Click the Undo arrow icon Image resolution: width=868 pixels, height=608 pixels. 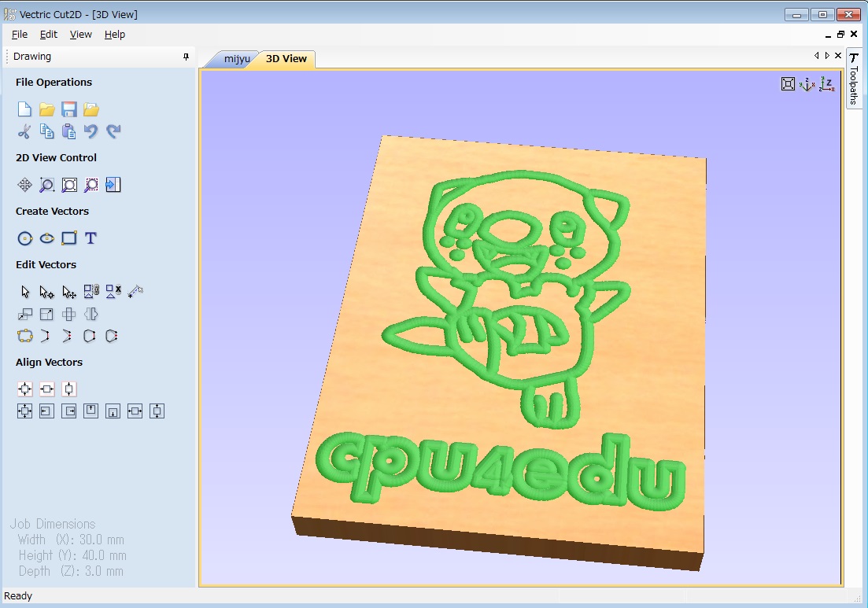(x=91, y=131)
